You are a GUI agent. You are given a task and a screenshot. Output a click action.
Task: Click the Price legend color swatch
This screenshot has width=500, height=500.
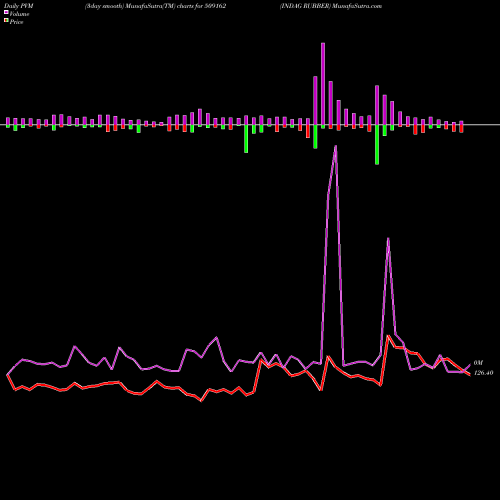click(x=6, y=20)
